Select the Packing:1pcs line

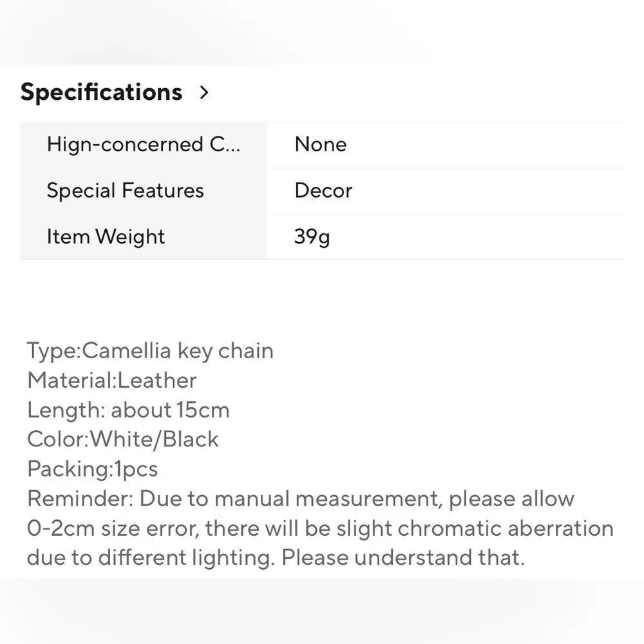pyautogui.click(x=92, y=469)
